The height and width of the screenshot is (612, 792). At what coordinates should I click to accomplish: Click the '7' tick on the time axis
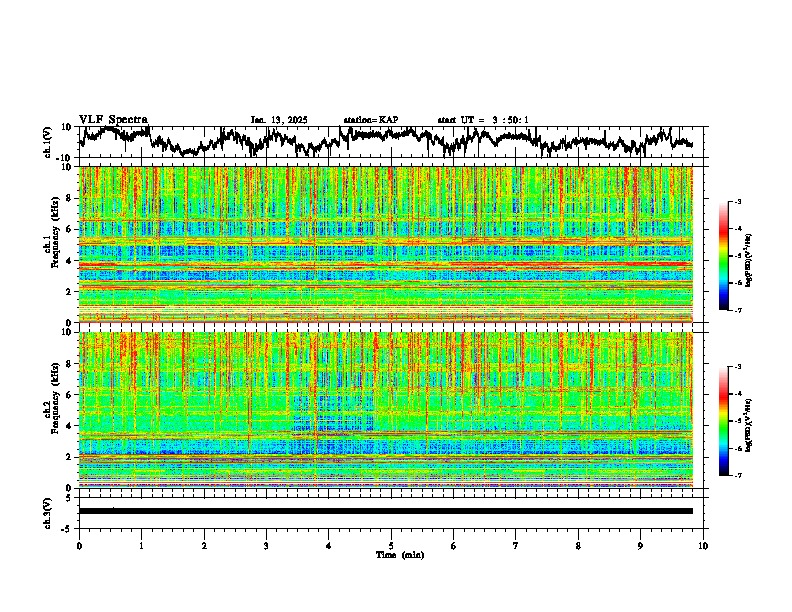click(516, 546)
